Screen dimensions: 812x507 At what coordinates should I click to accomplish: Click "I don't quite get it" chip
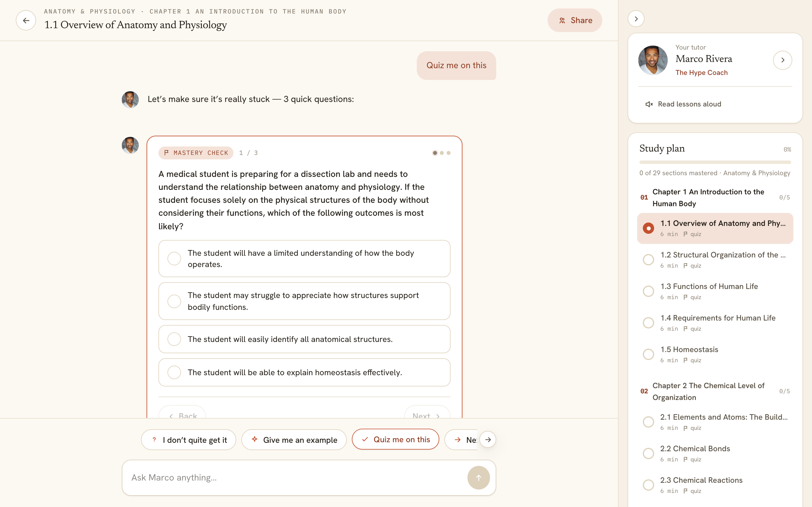click(x=189, y=440)
